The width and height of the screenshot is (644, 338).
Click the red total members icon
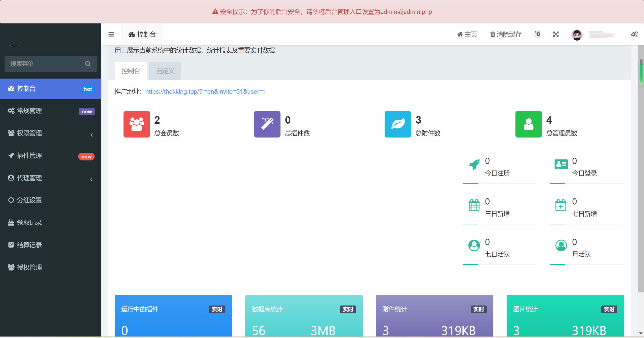[137, 124]
